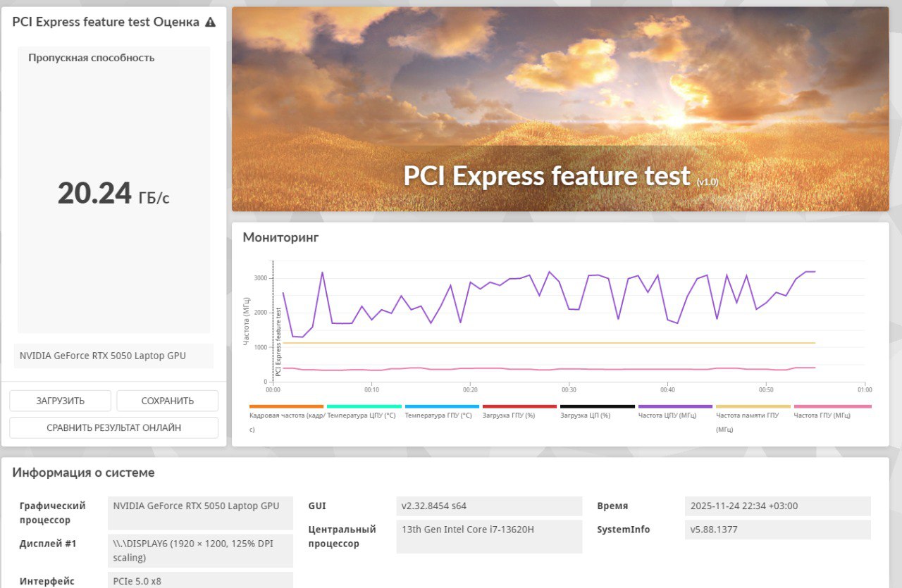The image size is (902, 588).
Task: Click the black Загрузка ЦП legend swatch
Action: 598,407
